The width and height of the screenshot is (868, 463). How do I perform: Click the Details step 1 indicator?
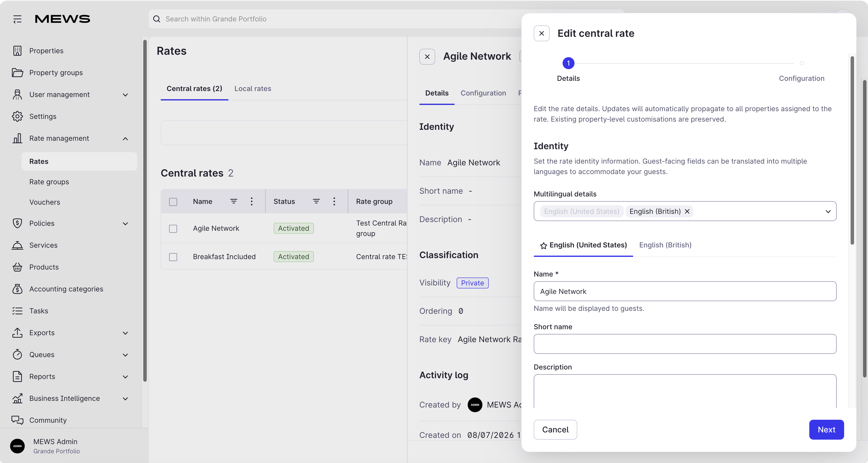click(x=568, y=63)
